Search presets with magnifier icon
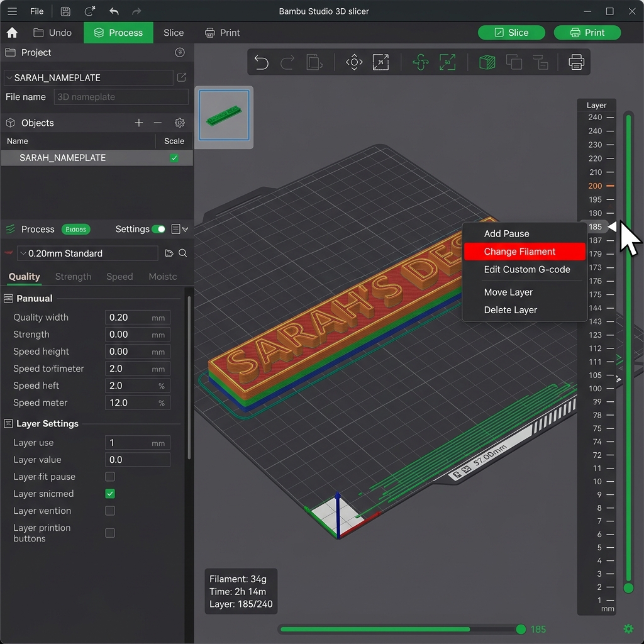Image resolution: width=644 pixels, height=644 pixels. 183,253
